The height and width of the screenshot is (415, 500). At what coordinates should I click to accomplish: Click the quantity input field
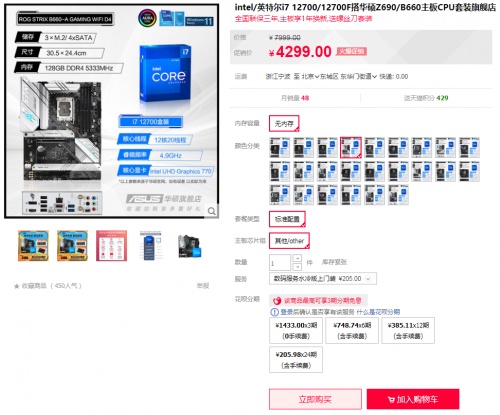(x=280, y=263)
